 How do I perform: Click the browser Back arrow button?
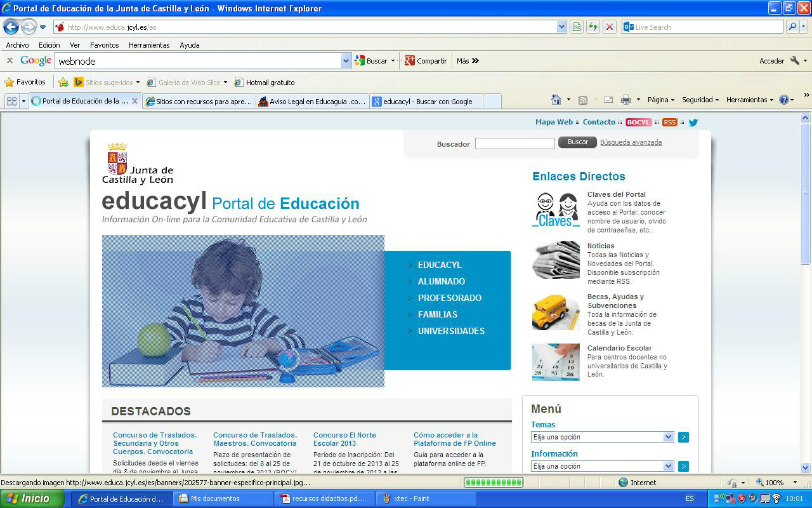tap(11, 27)
